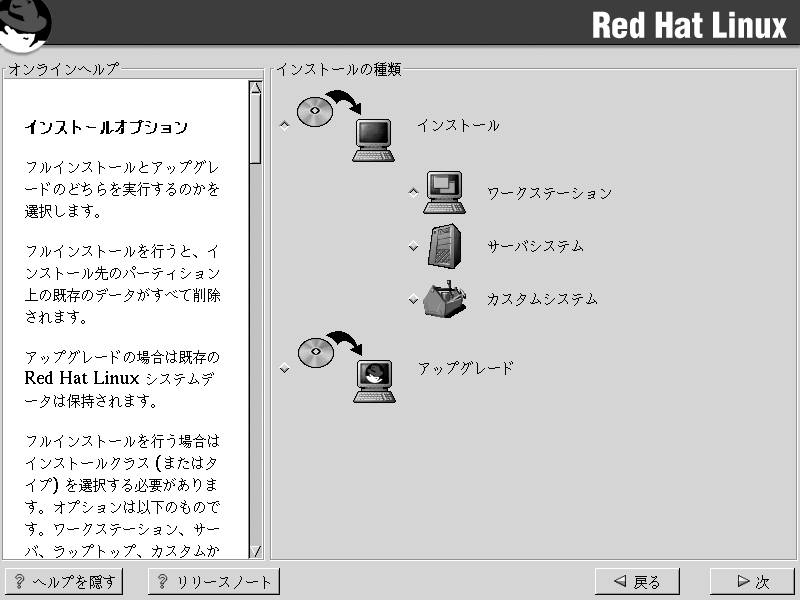The height and width of the screenshot is (600, 800).
Task: Click the question mark icon on ヘルプを隠す
Action: 19,582
